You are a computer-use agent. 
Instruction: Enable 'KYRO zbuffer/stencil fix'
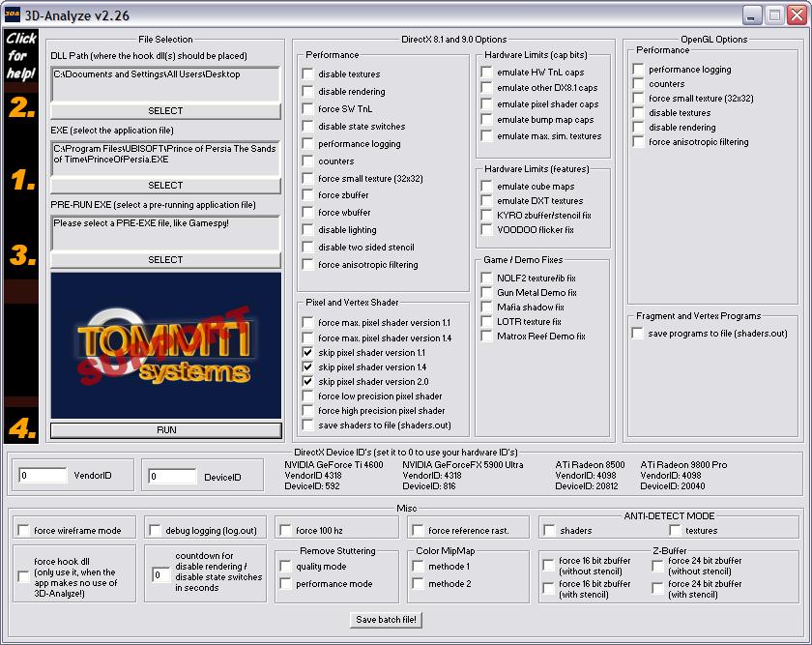coord(487,215)
